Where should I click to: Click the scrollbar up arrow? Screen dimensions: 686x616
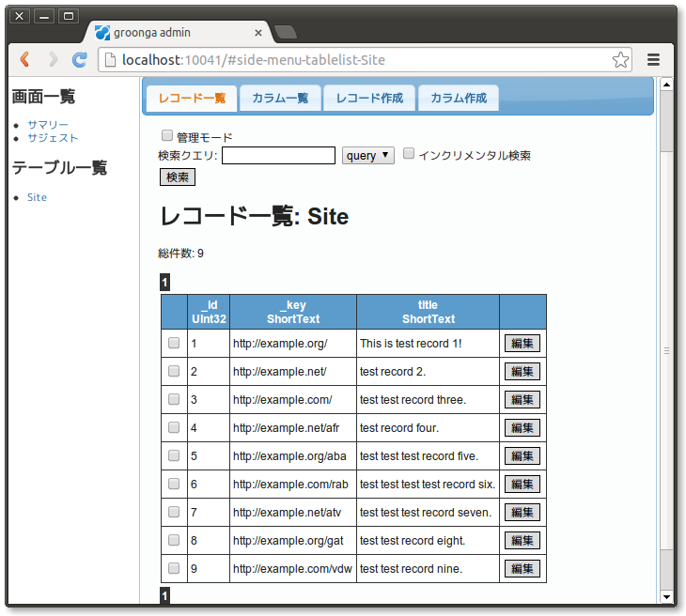tap(667, 84)
